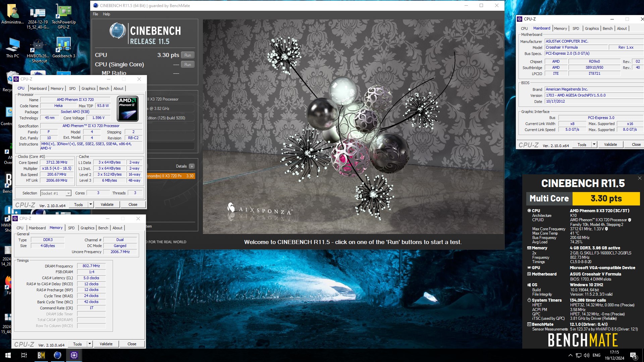Open SPD tab in CPU-Z CPU window
The image size is (644, 362).
(72, 88)
